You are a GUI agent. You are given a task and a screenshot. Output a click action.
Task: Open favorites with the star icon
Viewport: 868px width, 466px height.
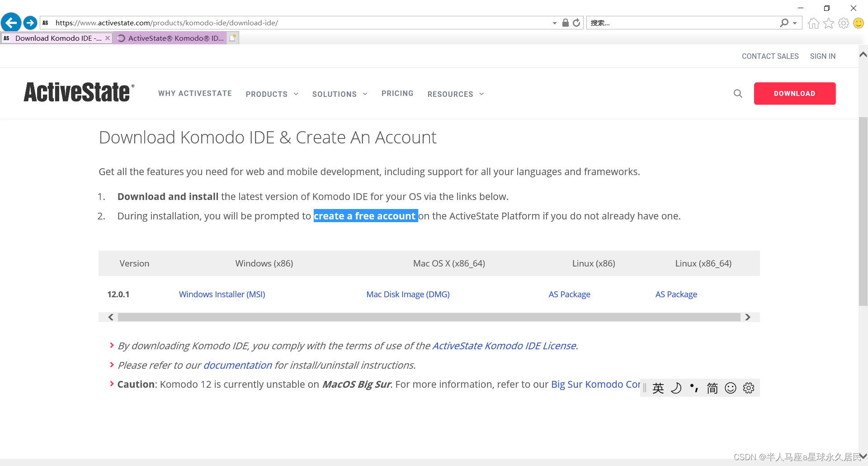click(828, 23)
